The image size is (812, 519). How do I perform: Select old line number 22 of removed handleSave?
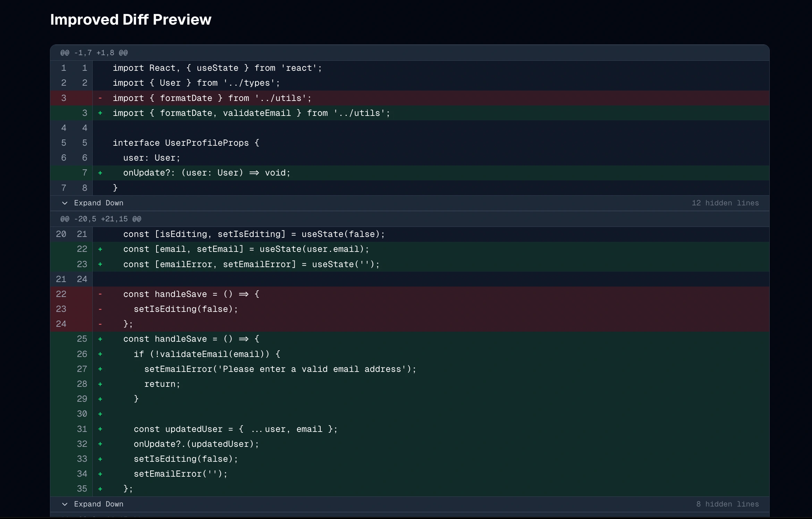pyautogui.click(x=61, y=295)
